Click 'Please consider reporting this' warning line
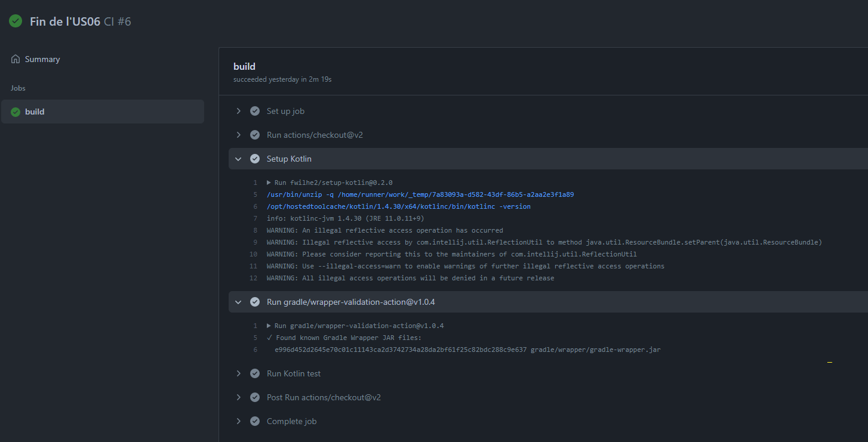 pos(452,254)
